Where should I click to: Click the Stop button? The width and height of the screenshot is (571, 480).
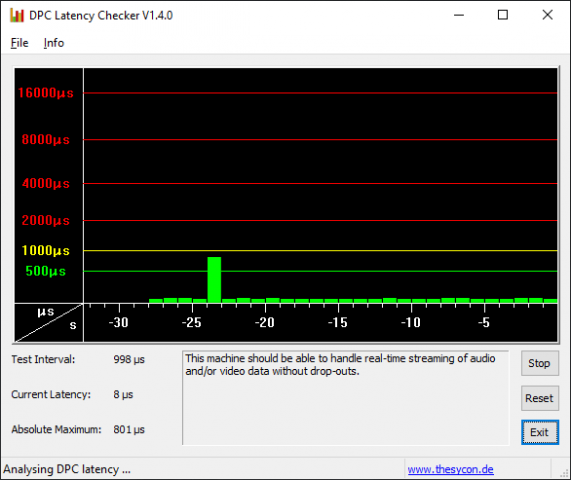539,363
